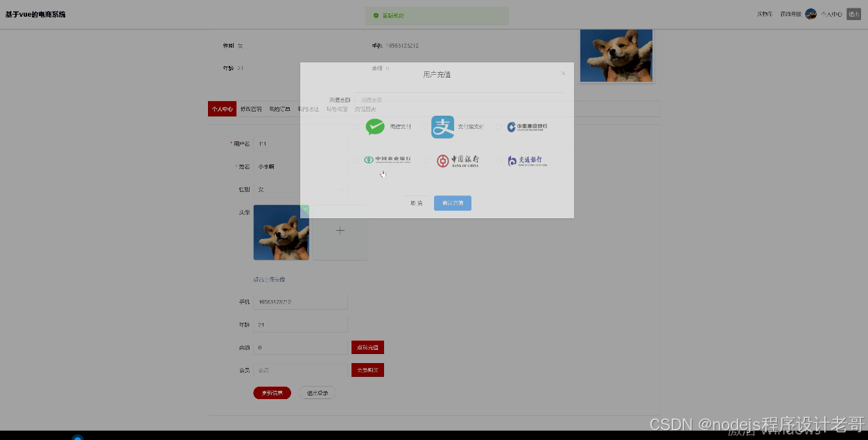Viewport: 868px width, 440px height.
Task: Click the 点我充值 red button
Action: coord(367,347)
